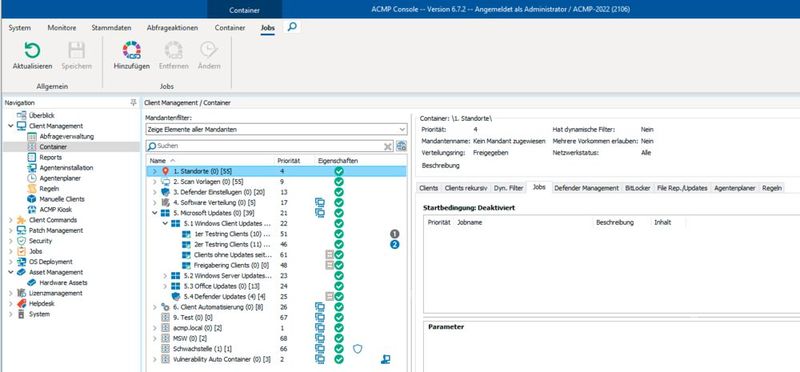
Task: Click the Abfrageverwaltung icon in Navigation
Action: (x=32, y=136)
